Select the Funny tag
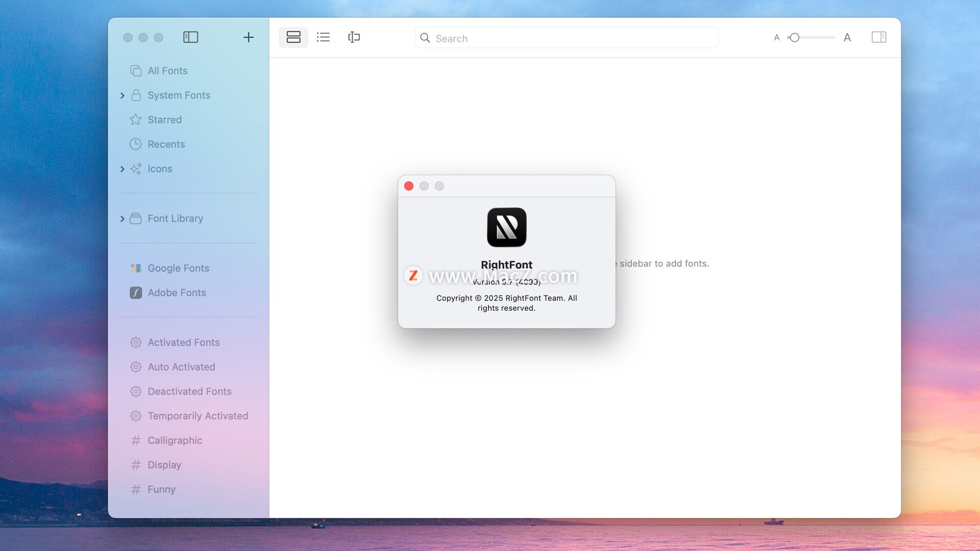 point(162,489)
